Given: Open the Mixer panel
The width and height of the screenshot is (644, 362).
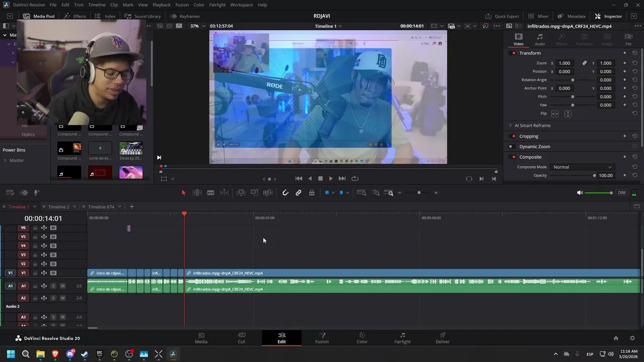Looking at the screenshot, I should click(538, 16).
